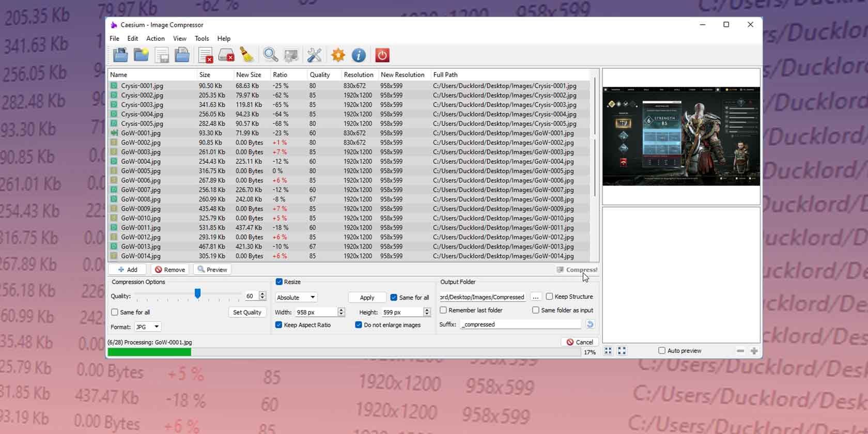Screen dimensions: 868x434
Task: Click the broom Clear list icon
Action: click(x=247, y=55)
